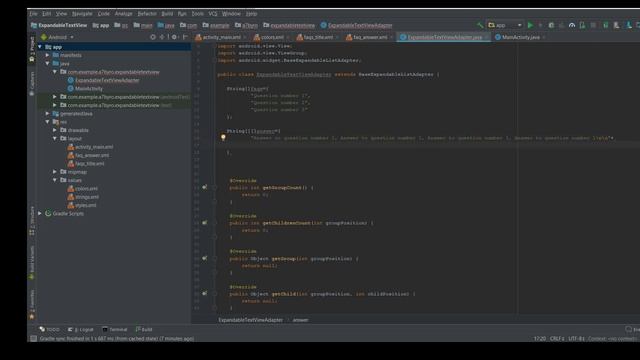
Task: Open the View menu
Action: [62, 14]
